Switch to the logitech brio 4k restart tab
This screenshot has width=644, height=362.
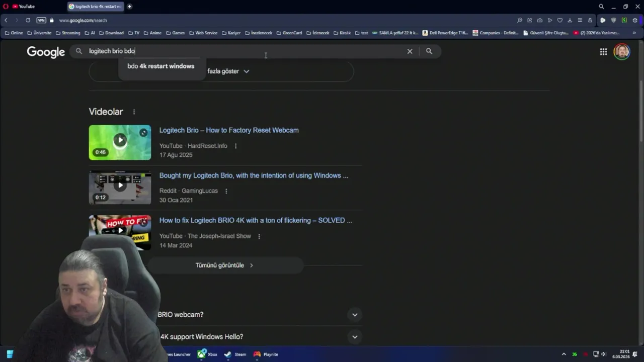click(x=95, y=7)
